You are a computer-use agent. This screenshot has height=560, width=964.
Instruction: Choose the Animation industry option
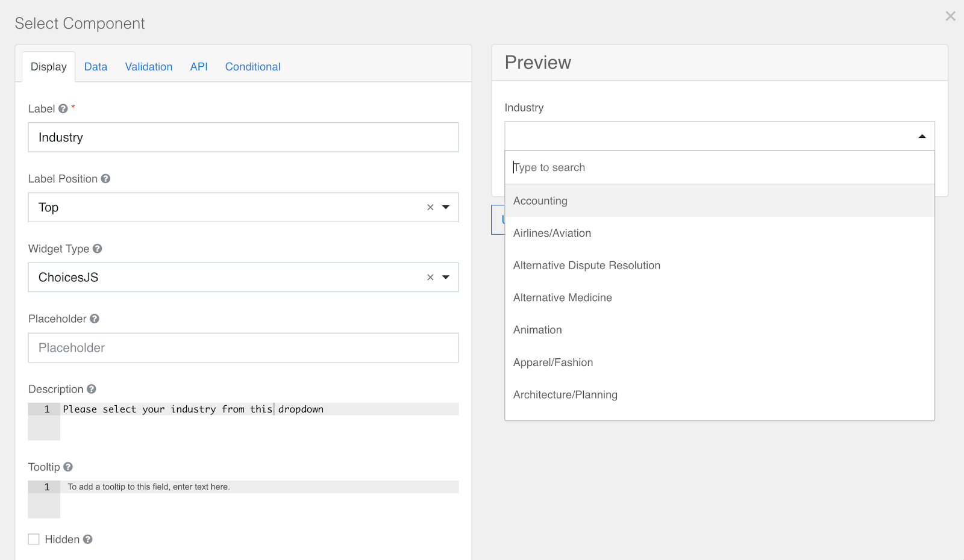(x=537, y=330)
